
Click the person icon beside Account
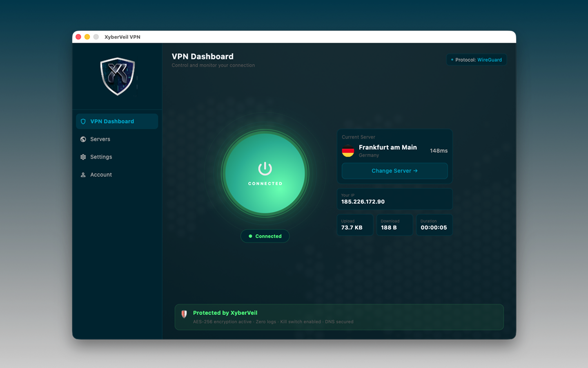[x=83, y=175]
